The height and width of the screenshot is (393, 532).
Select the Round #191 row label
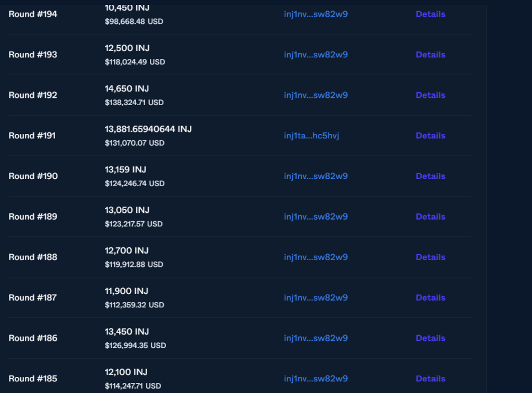[x=32, y=136]
